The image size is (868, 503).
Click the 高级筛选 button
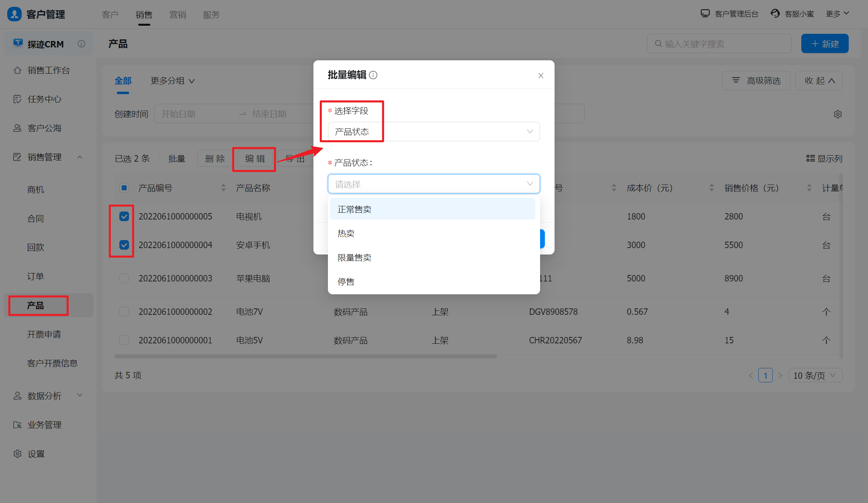point(756,81)
